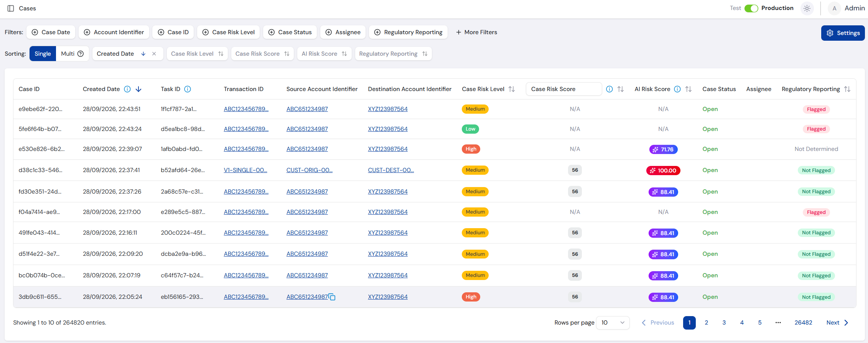The image size is (868, 343).
Task: Open the Admin avatar menu
Action: pyautogui.click(x=834, y=8)
